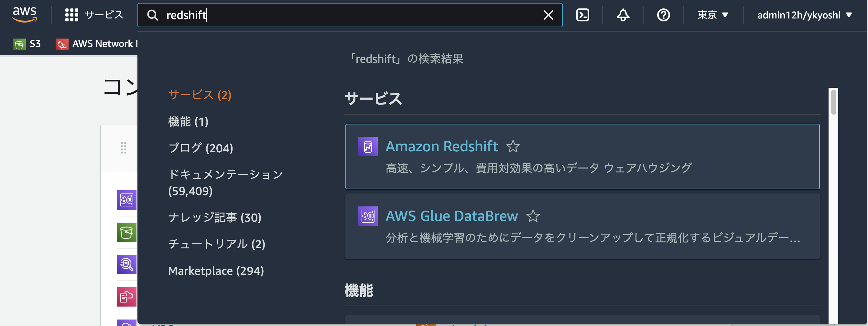868x326 pixels.
Task: Clear the redshift search text
Action: pyautogui.click(x=548, y=15)
